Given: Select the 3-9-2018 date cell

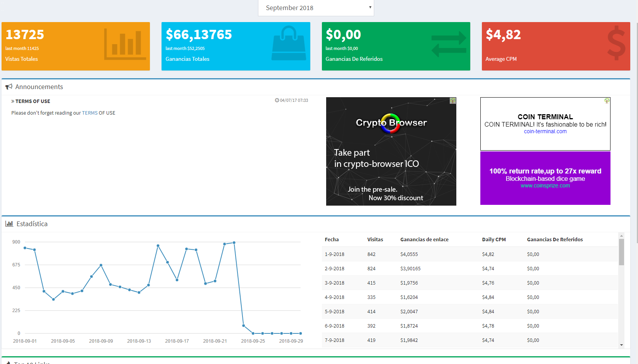Looking at the screenshot, I should click(335, 283).
